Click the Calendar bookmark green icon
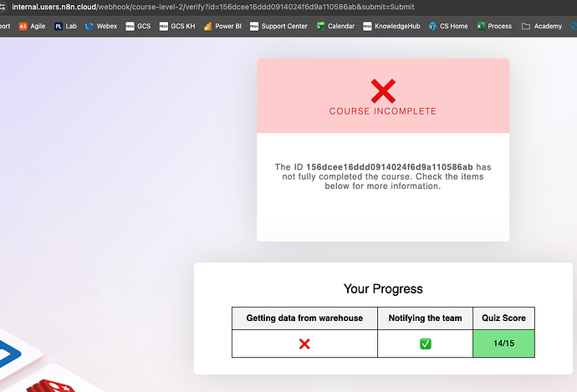Viewport: 577px width, 392px height. (x=320, y=26)
